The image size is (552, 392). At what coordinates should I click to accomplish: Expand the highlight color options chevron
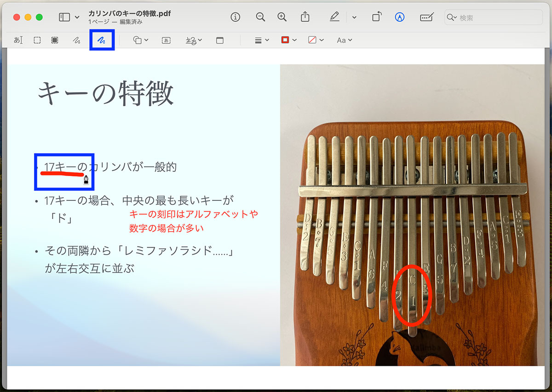click(354, 17)
